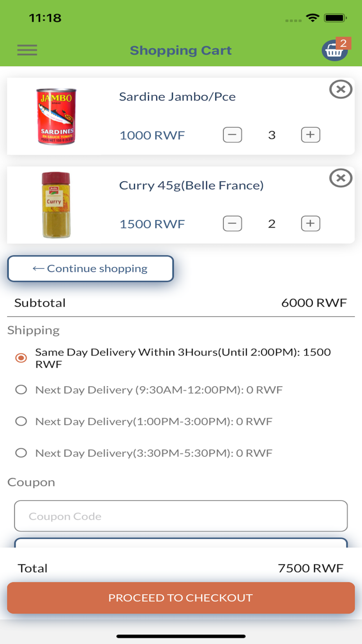This screenshot has height=644, width=362.
Task: Decrease Curry 45g quantity
Action: pos(232,224)
